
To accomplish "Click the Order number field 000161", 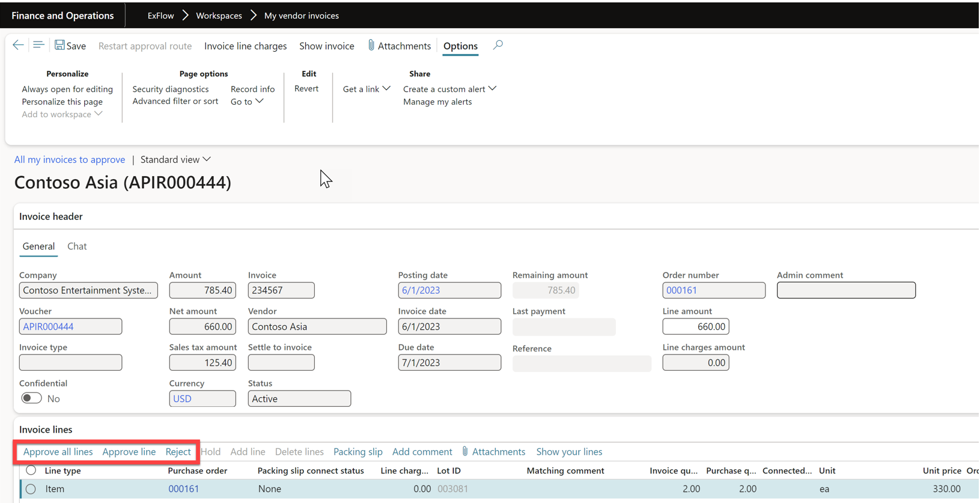I will pyautogui.click(x=714, y=290).
